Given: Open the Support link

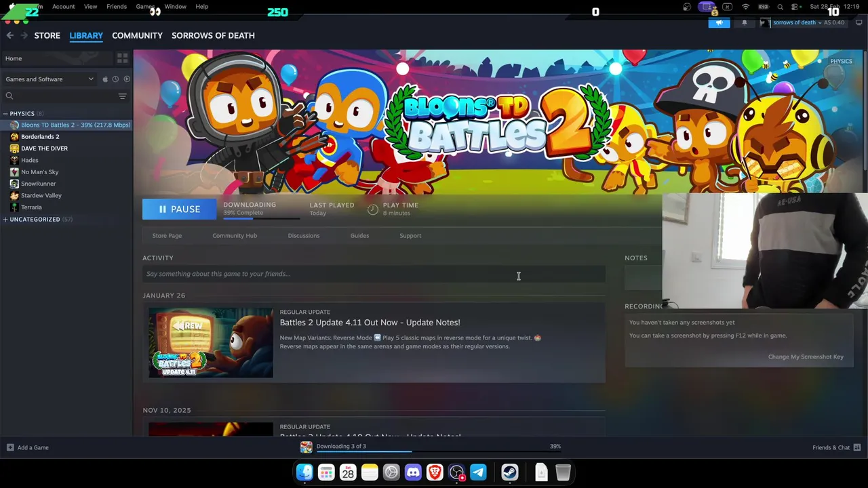Looking at the screenshot, I should [x=410, y=236].
